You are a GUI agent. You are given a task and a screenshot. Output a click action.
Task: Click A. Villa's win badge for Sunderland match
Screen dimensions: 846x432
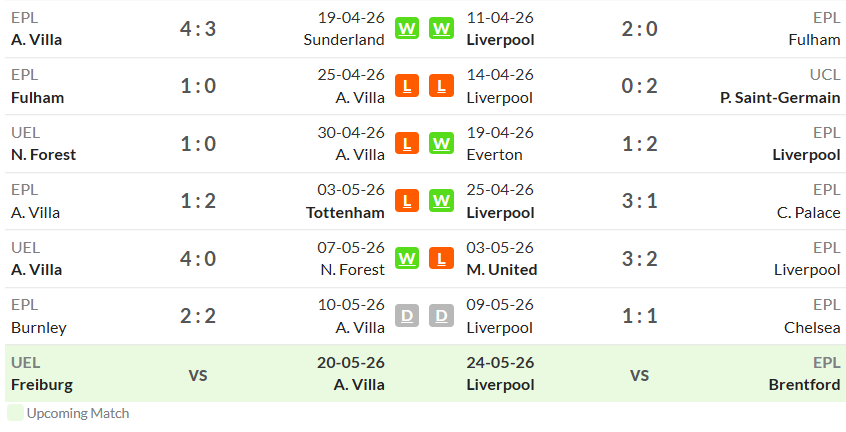click(407, 29)
